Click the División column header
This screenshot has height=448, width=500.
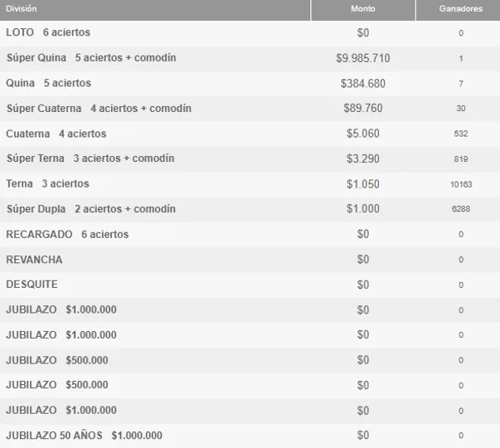pyautogui.click(x=21, y=8)
